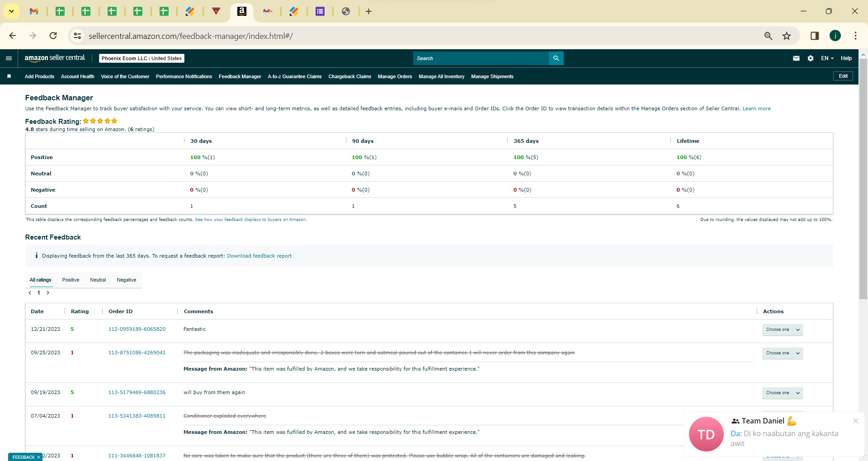Click the 30 days count value 1

pos(192,206)
